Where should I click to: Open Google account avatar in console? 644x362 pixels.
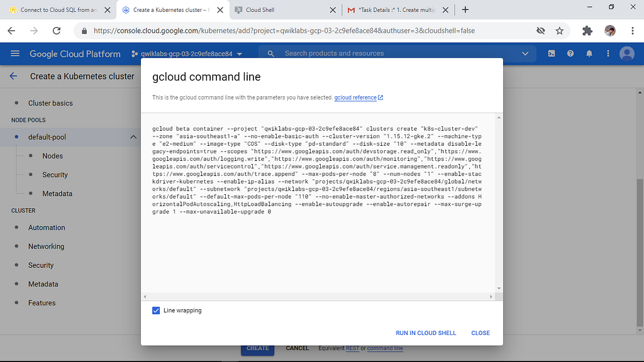(627, 53)
